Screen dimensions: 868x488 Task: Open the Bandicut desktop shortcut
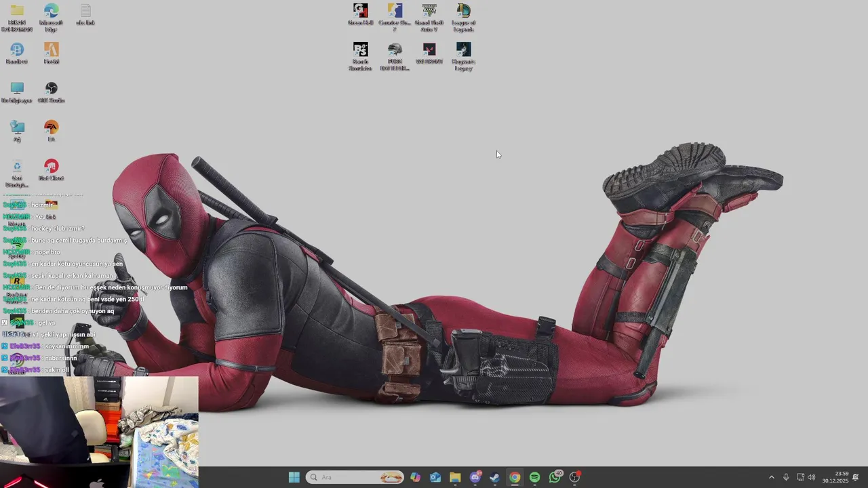pyautogui.click(x=17, y=54)
